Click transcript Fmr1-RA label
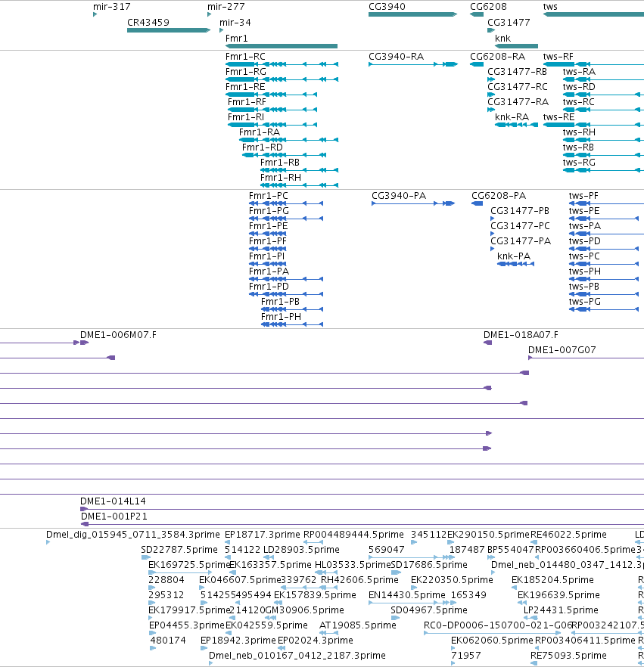 [x=260, y=132]
